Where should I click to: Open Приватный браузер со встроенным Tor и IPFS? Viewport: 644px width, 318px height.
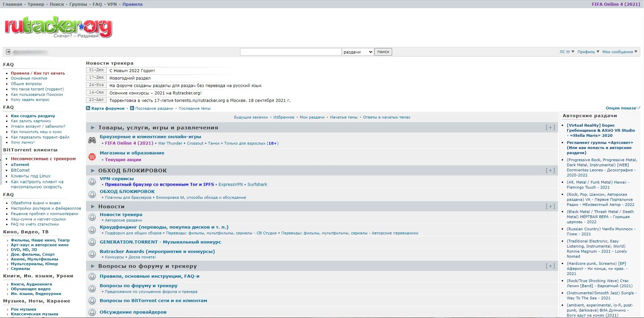(159, 185)
